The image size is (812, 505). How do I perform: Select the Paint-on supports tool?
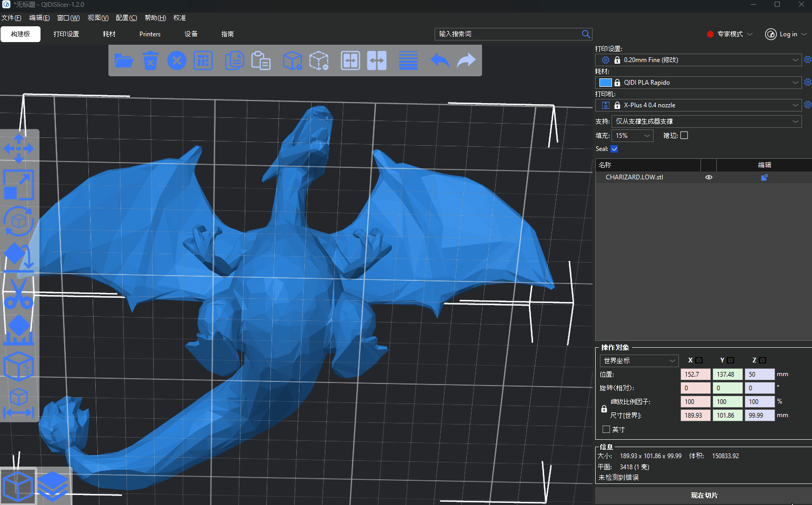(x=19, y=330)
